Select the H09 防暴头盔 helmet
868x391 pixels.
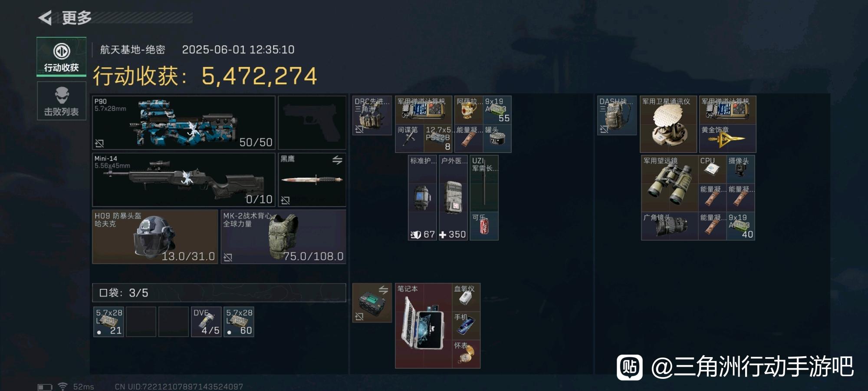point(155,236)
